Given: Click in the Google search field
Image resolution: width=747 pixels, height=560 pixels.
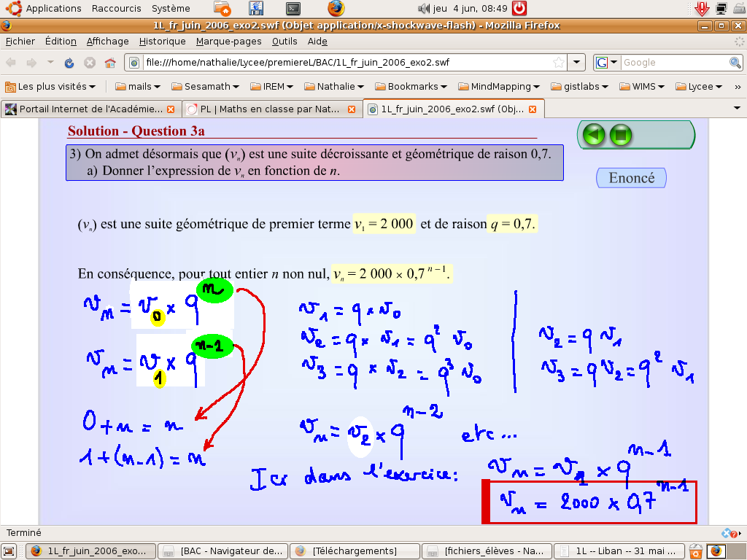Looking at the screenshot, I should 671,63.
